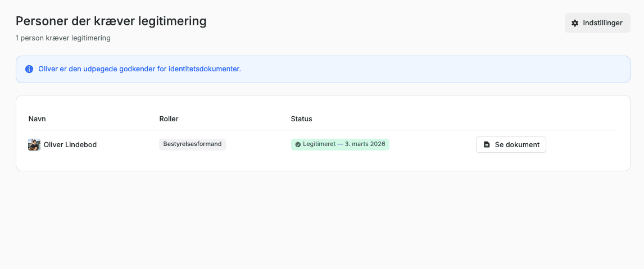This screenshot has width=644, height=269.
Task: Open the Indstillinger button label
Action: click(x=602, y=23)
